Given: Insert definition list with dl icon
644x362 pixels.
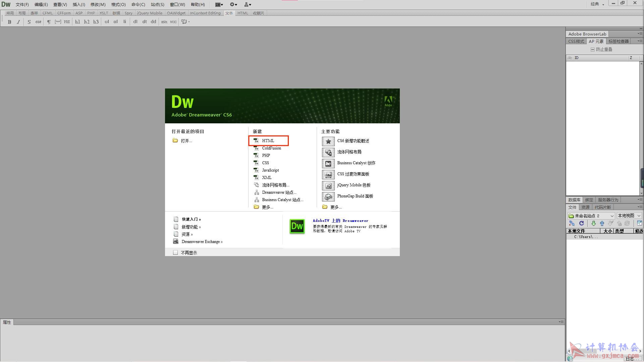Looking at the screenshot, I should point(136,22).
